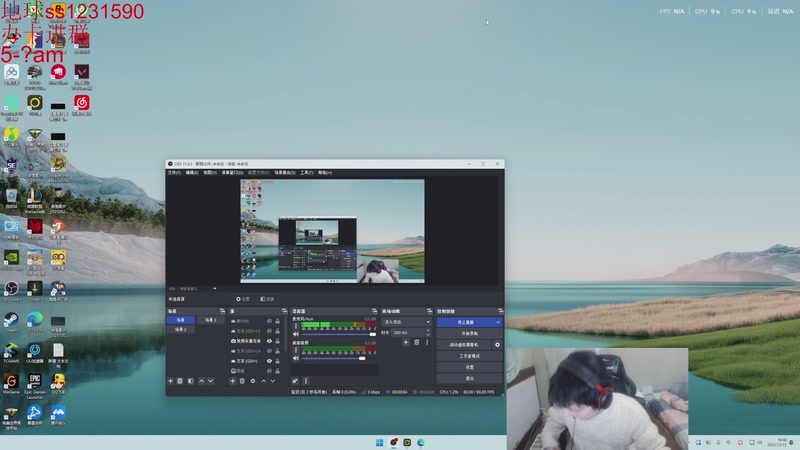This screenshot has width=800, height=450.
Task: Open 桌面音频 channel options dots
Action: [x=295, y=351]
